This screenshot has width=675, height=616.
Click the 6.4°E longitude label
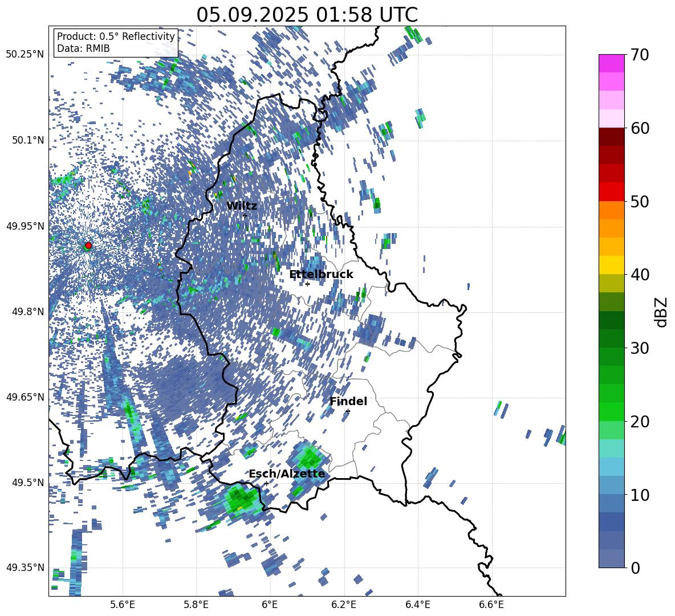(x=417, y=605)
